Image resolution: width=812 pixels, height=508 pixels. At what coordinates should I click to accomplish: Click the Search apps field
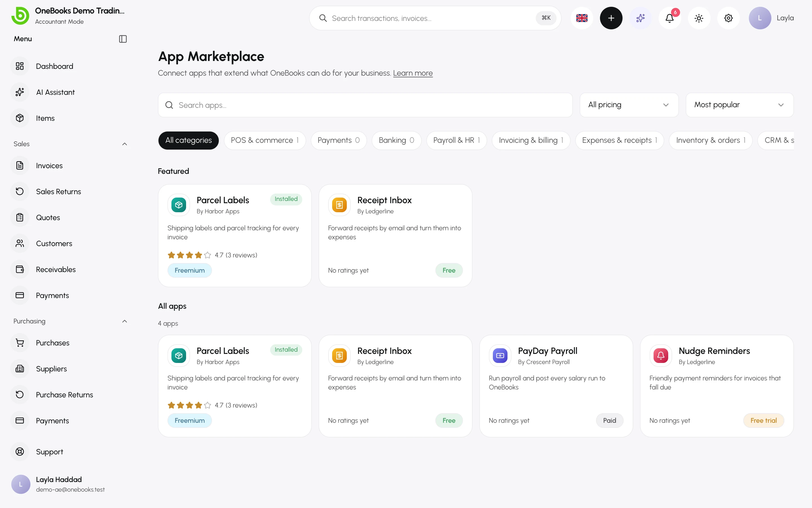(x=365, y=105)
